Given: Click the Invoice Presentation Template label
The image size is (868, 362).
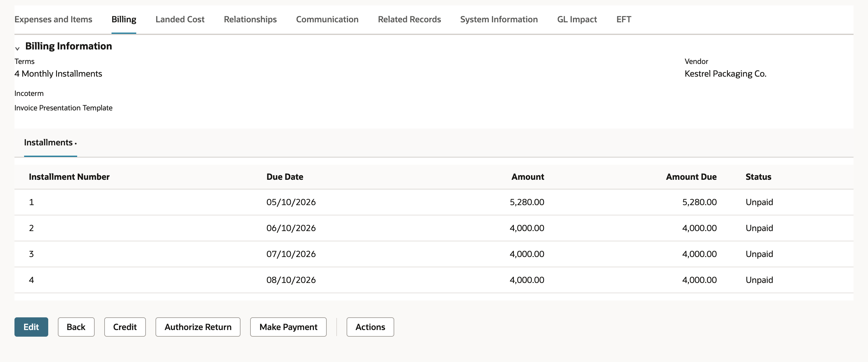Looking at the screenshot, I should point(63,108).
